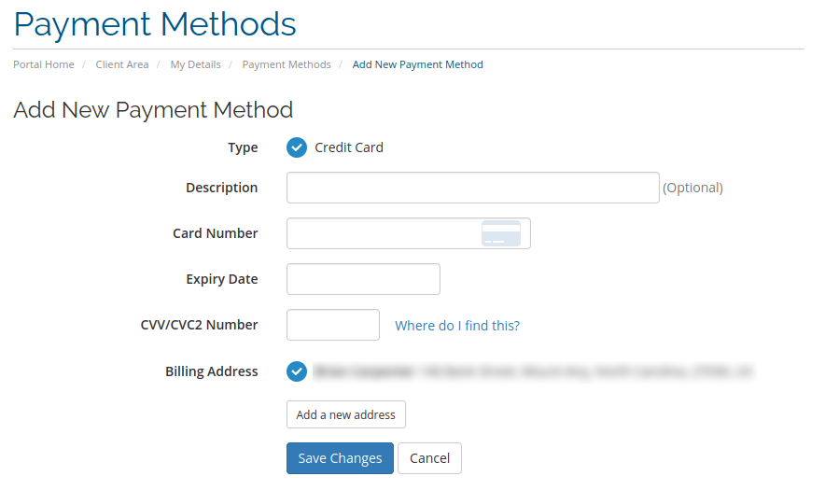Select the blurred billing address radio option
The image size is (839, 504).
click(x=297, y=371)
